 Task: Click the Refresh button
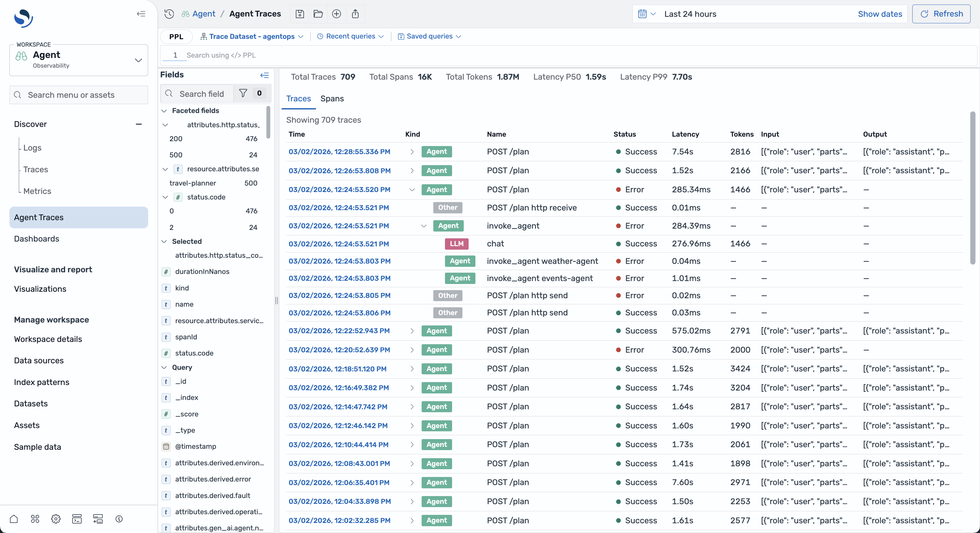(x=941, y=14)
